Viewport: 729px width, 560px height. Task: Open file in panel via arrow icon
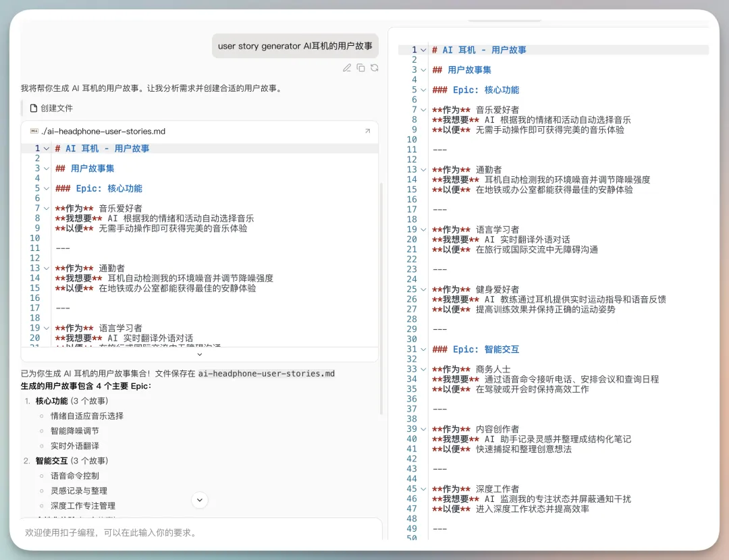(368, 132)
